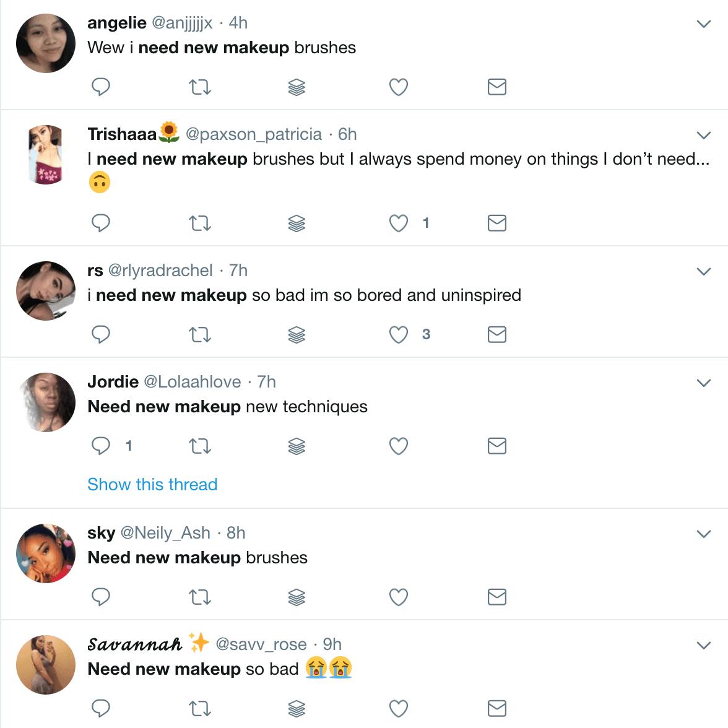Open dropdown chevron on angelie's tweet

pos(704,24)
